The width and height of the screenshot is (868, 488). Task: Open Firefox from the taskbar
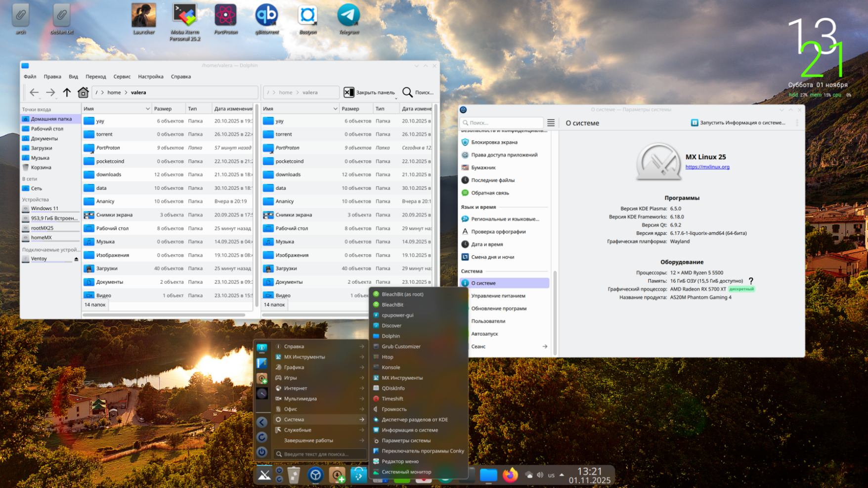click(x=510, y=475)
